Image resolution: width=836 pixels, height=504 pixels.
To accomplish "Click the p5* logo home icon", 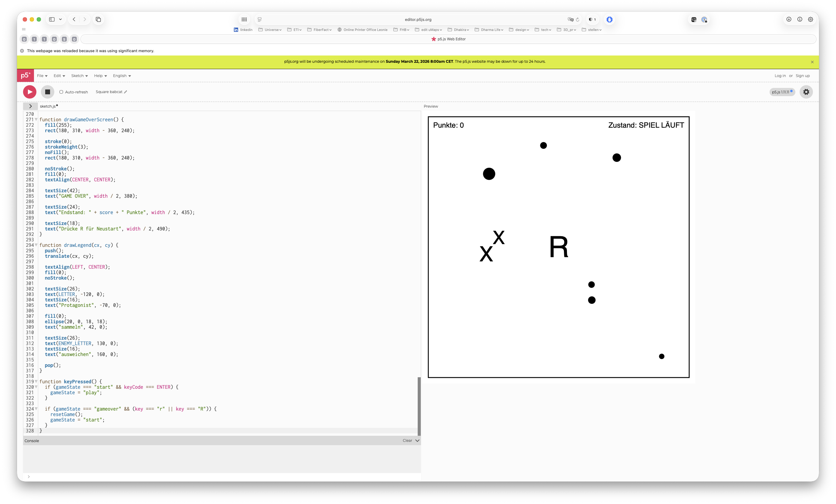I will coord(25,75).
